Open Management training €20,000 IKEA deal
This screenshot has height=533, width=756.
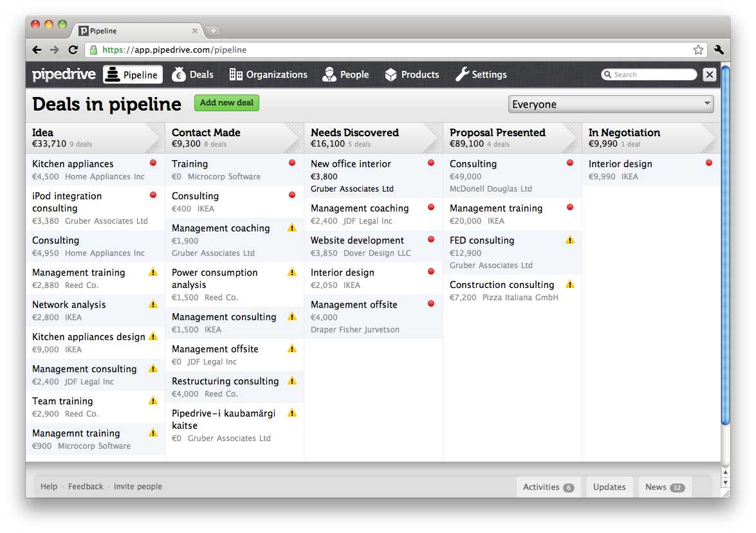[x=512, y=215]
